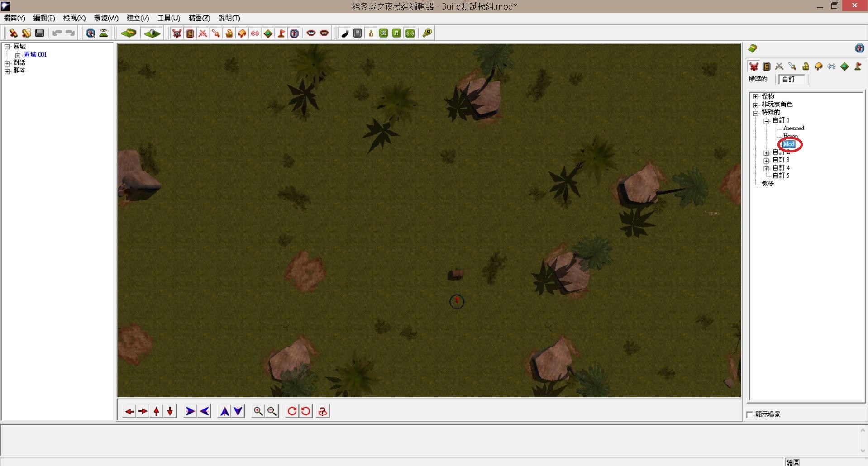Click the candle lighting icon in toolbar
This screenshot has height=466, width=868.
371,33
